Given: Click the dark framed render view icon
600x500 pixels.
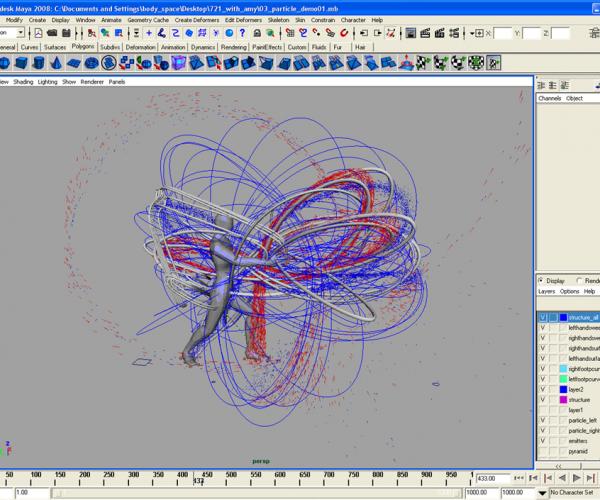Looking at the screenshot, I should pyautogui.click(x=411, y=33).
